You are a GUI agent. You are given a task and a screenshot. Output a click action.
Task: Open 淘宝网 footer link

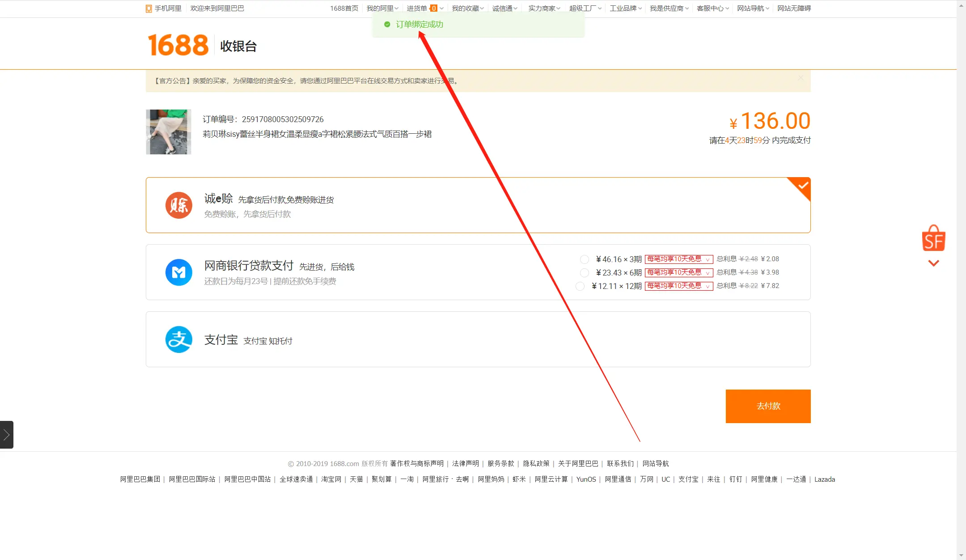tap(331, 479)
